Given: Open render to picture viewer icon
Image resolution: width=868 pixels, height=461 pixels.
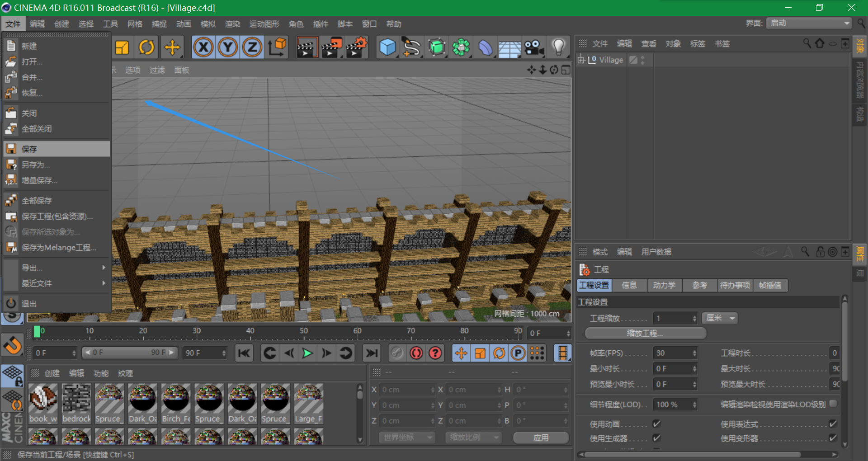Looking at the screenshot, I should click(x=331, y=47).
